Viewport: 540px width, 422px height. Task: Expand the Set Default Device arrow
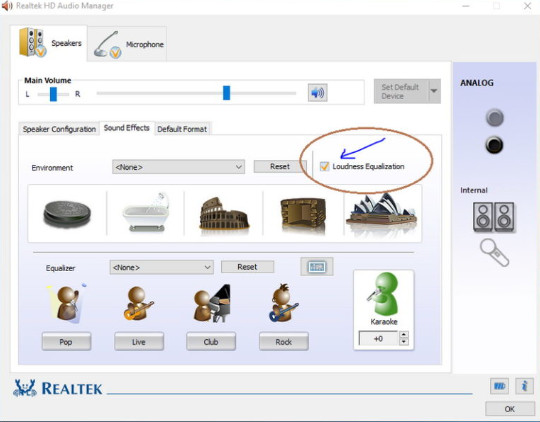434,91
